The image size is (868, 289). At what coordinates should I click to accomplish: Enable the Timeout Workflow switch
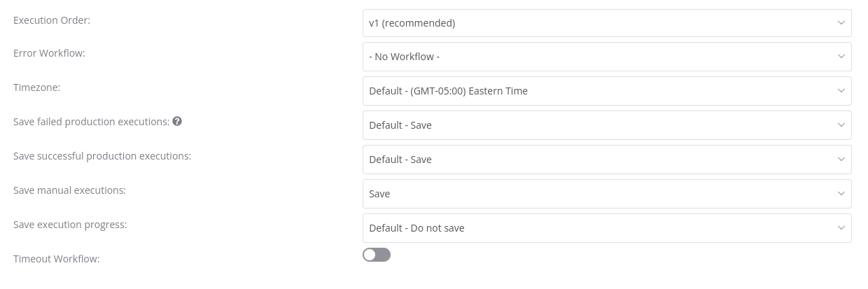(x=377, y=255)
